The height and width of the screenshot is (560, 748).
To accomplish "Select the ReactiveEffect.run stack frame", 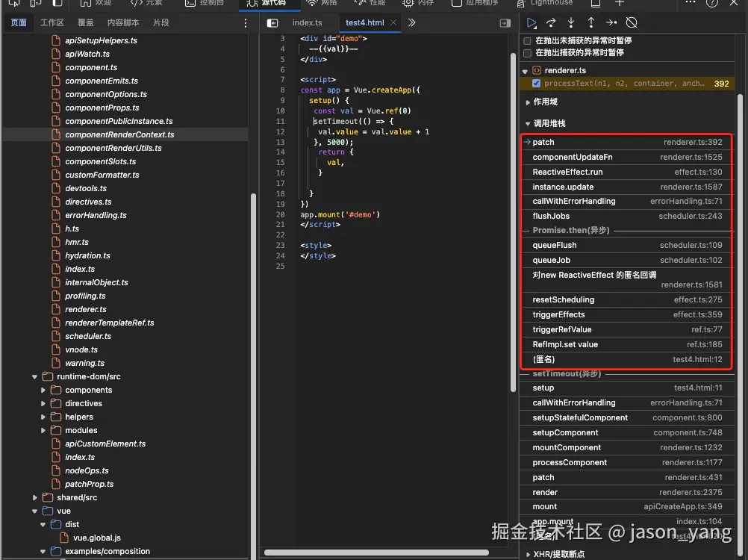I will [627, 172].
